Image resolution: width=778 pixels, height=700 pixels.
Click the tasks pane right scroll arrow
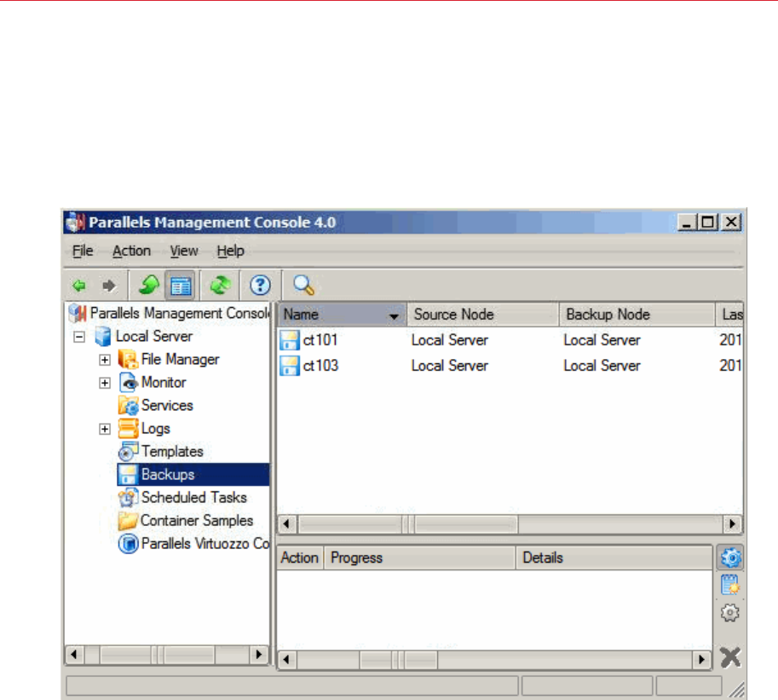[701, 660]
